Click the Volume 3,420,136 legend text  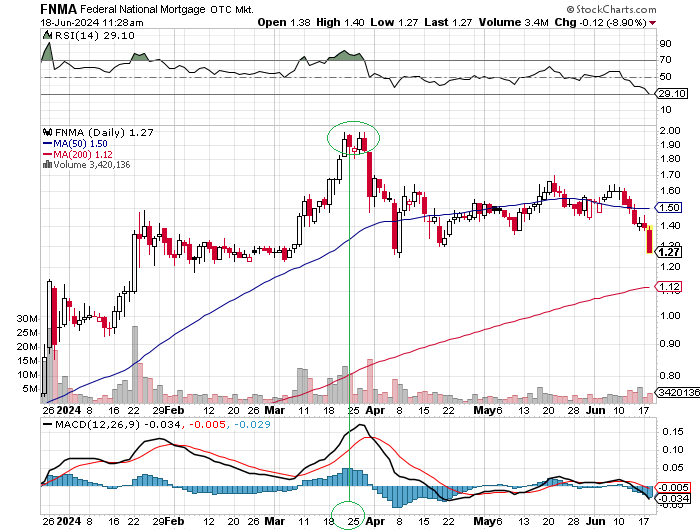click(92, 164)
